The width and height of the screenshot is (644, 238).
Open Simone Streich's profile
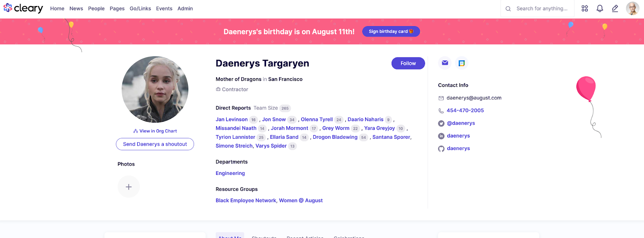click(x=234, y=146)
